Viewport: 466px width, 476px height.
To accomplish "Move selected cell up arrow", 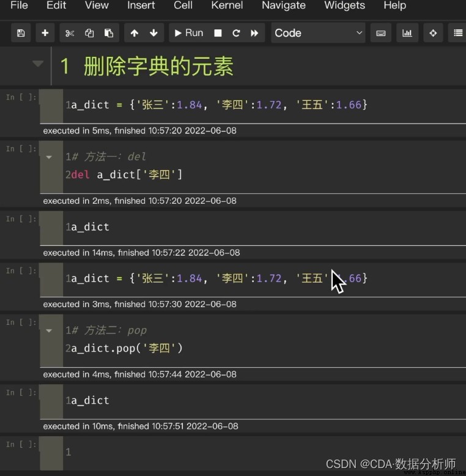I will point(135,33).
